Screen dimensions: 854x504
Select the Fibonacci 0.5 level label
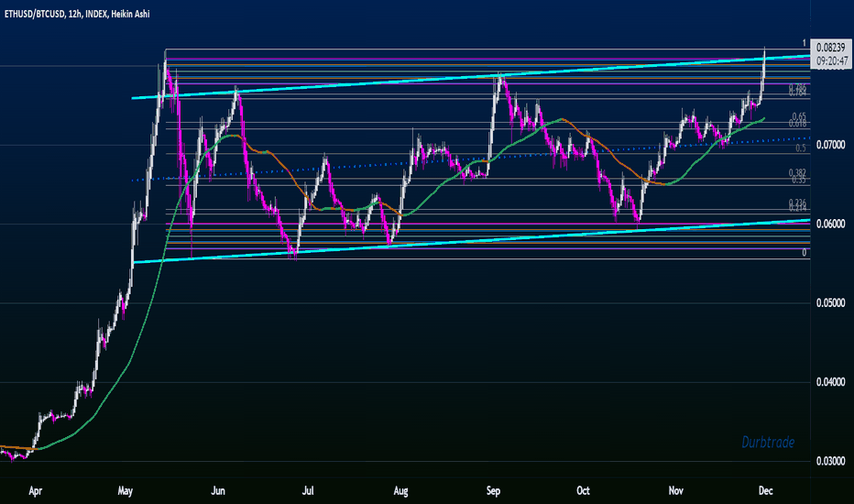(801, 148)
